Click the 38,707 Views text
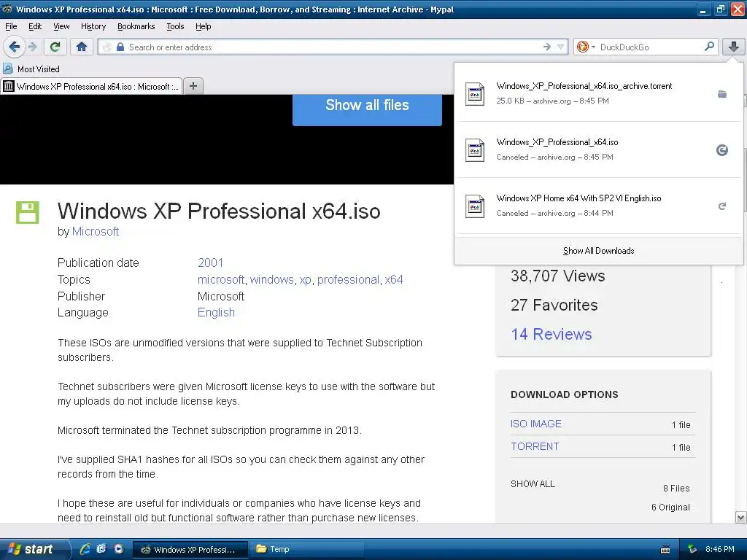Viewport: 747px width, 560px height. tap(558, 276)
